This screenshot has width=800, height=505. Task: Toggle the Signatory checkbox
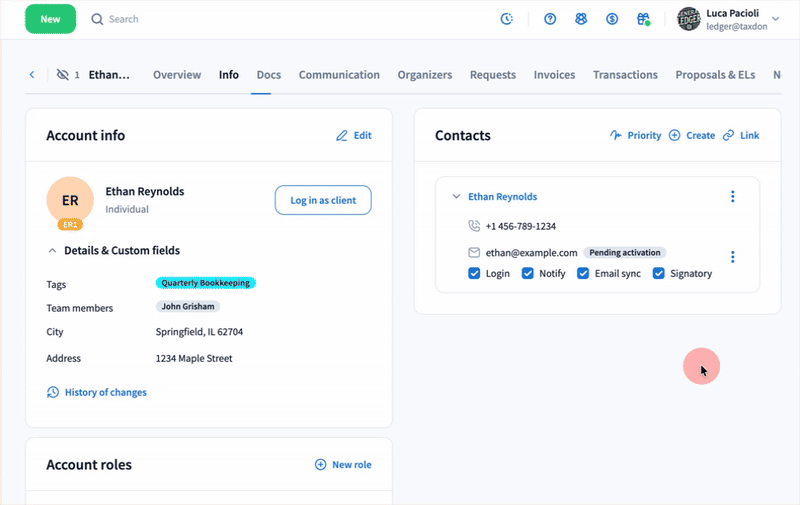pos(659,273)
